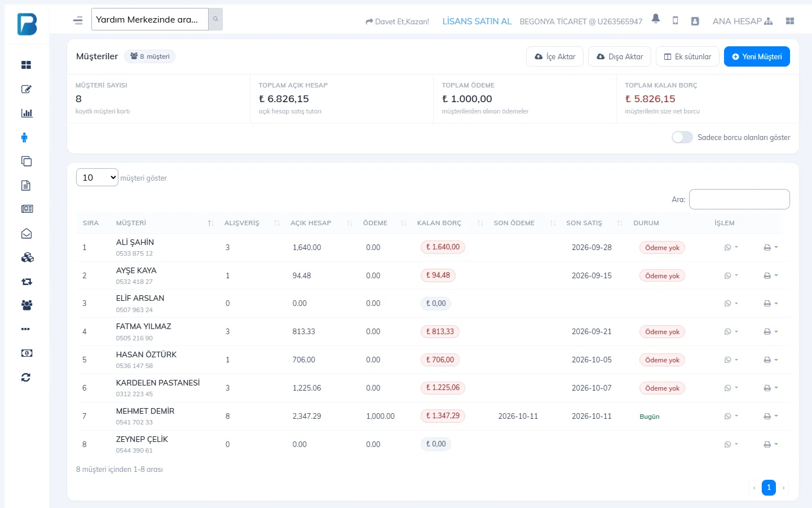Image resolution: width=812 pixels, height=508 pixels.
Task: Click the money bill sidebar icon
Action: click(x=27, y=353)
